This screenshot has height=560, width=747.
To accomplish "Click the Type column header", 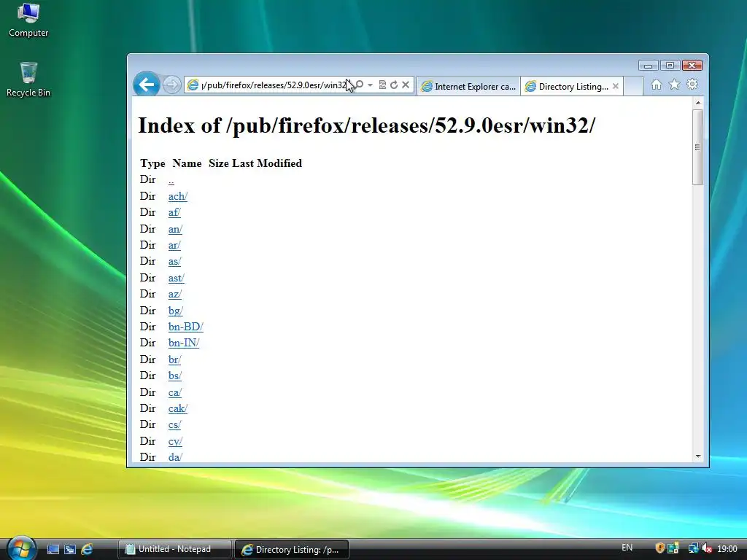I will [x=152, y=163].
